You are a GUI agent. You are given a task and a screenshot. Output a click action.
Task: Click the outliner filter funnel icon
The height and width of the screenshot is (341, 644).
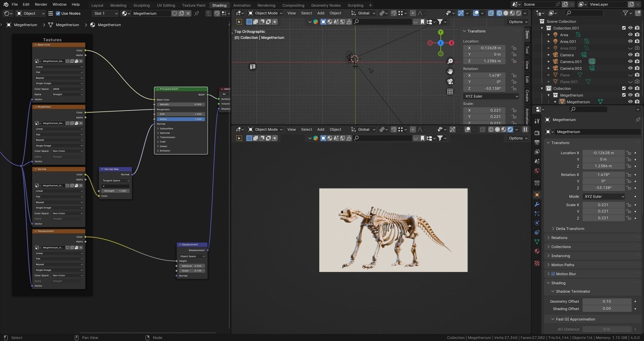pyautogui.click(x=625, y=13)
